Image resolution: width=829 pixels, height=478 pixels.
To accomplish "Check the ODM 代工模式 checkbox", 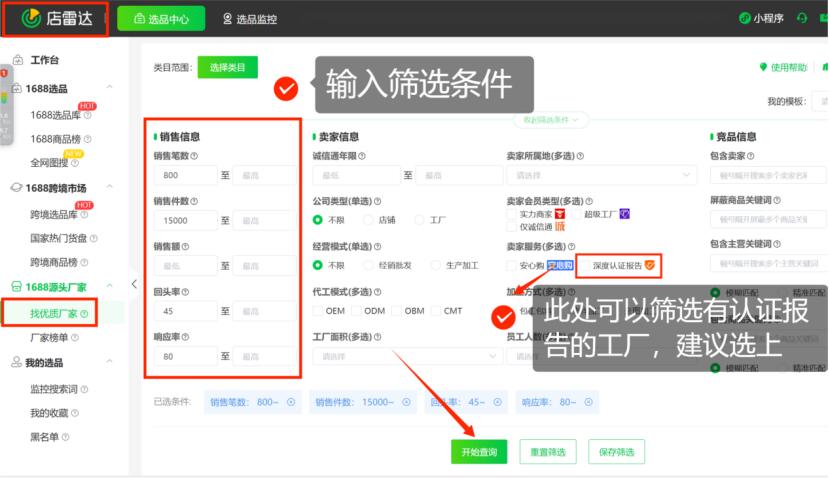I will coord(356,311).
